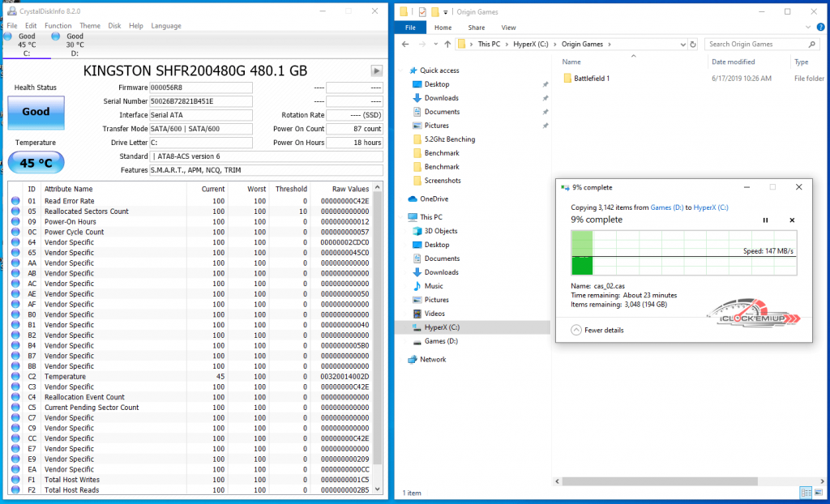
Task: Pause the file copy operation
Action: pyautogui.click(x=765, y=220)
